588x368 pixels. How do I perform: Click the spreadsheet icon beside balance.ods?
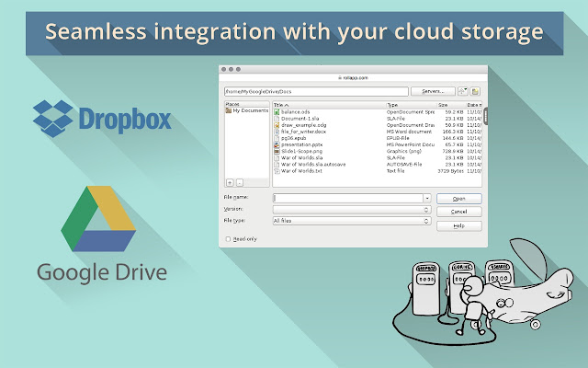[277, 112]
